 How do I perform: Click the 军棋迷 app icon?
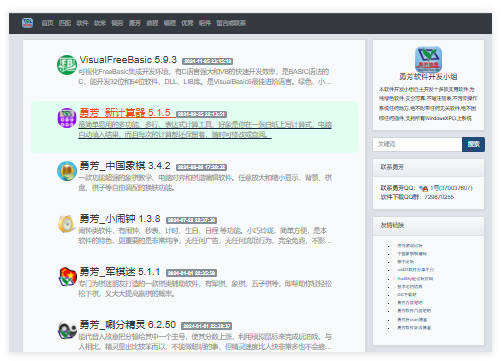[68, 277]
